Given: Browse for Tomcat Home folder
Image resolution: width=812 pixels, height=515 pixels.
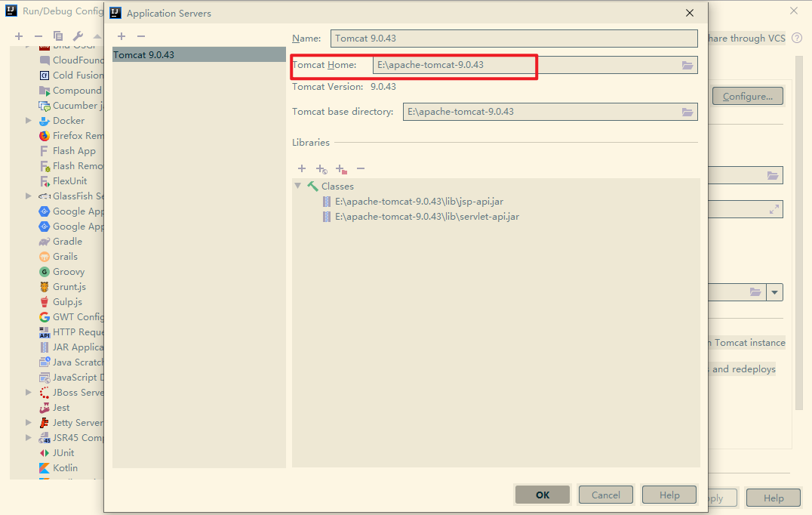Looking at the screenshot, I should 687,65.
